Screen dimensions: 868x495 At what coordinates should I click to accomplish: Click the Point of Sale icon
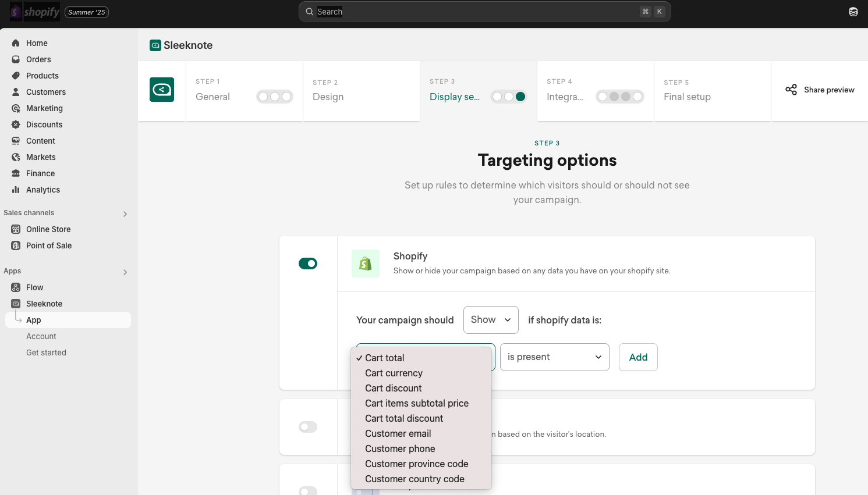[16, 245]
